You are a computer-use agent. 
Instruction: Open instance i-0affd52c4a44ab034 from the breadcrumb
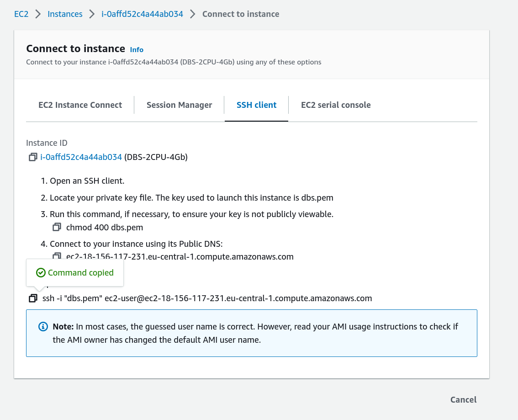pos(142,14)
